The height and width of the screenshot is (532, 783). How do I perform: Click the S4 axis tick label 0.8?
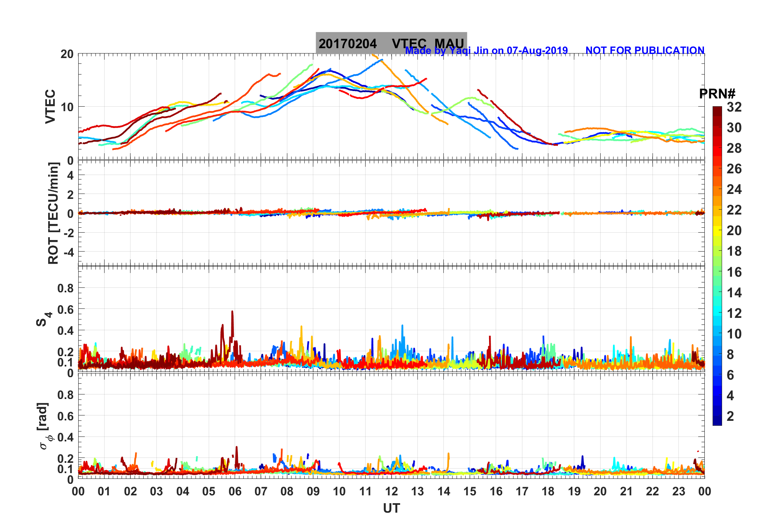click(x=65, y=288)
